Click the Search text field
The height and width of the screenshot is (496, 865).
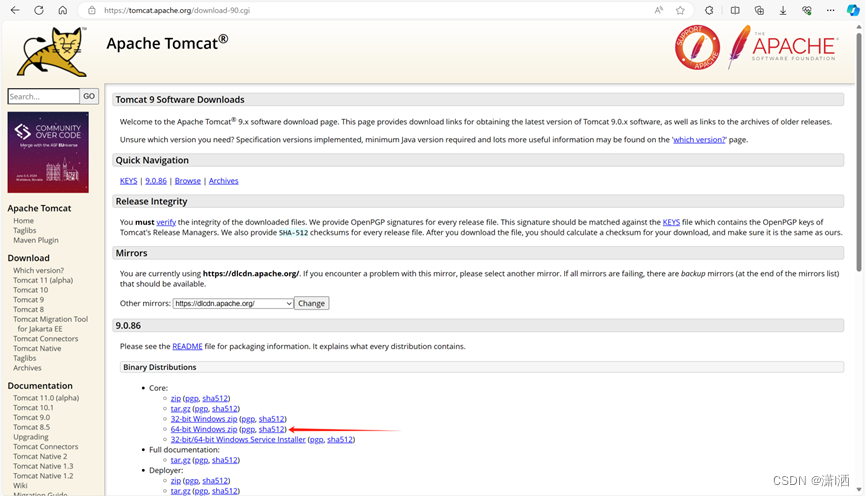(x=44, y=96)
